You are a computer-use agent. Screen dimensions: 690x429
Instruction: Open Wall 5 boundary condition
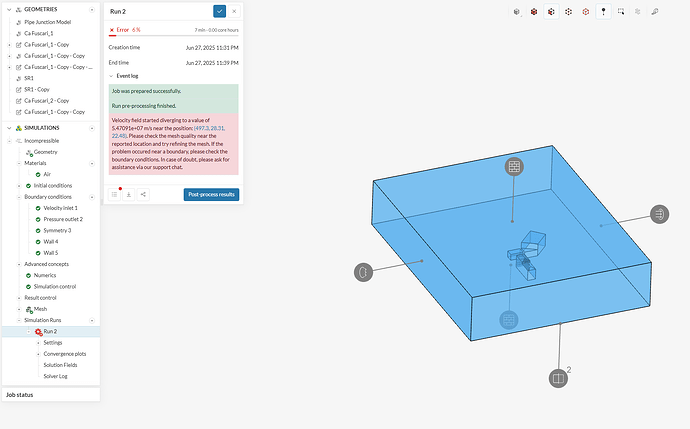(51, 253)
